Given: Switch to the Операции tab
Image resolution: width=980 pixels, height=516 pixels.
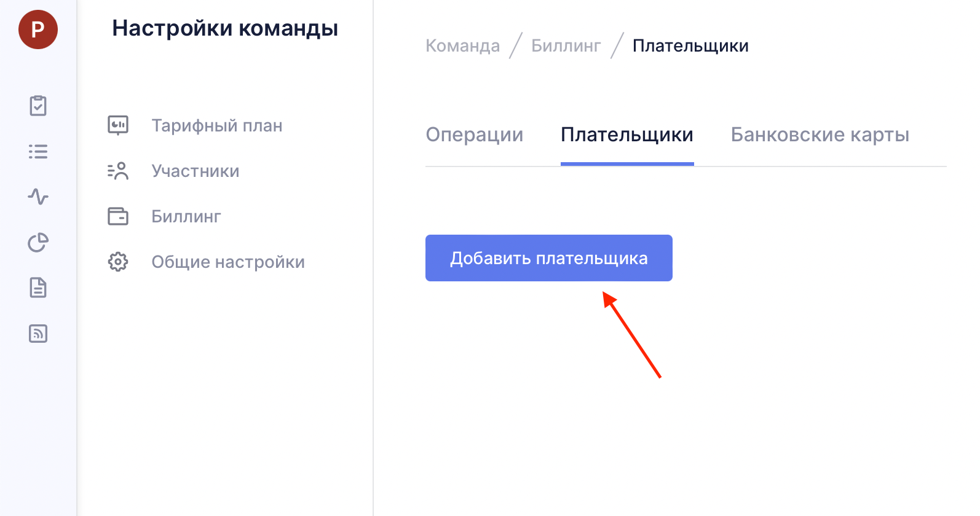Looking at the screenshot, I should 474,135.
